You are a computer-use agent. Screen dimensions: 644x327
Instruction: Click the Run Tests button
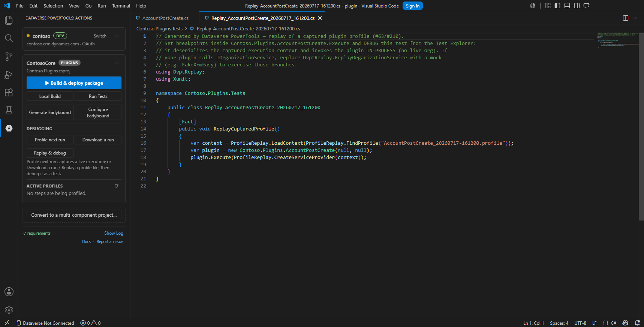pos(98,96)
